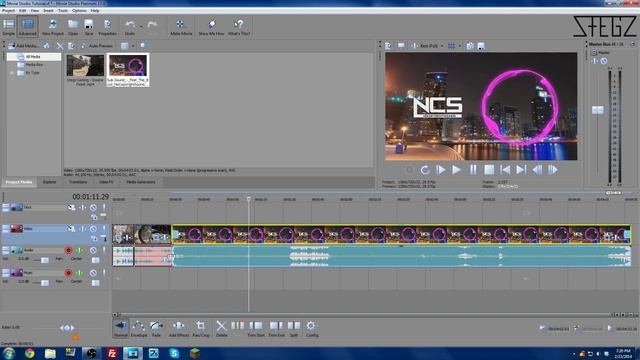Step to previous frame
This screenshot has height=360, width=640.
[x=537, y=170]
